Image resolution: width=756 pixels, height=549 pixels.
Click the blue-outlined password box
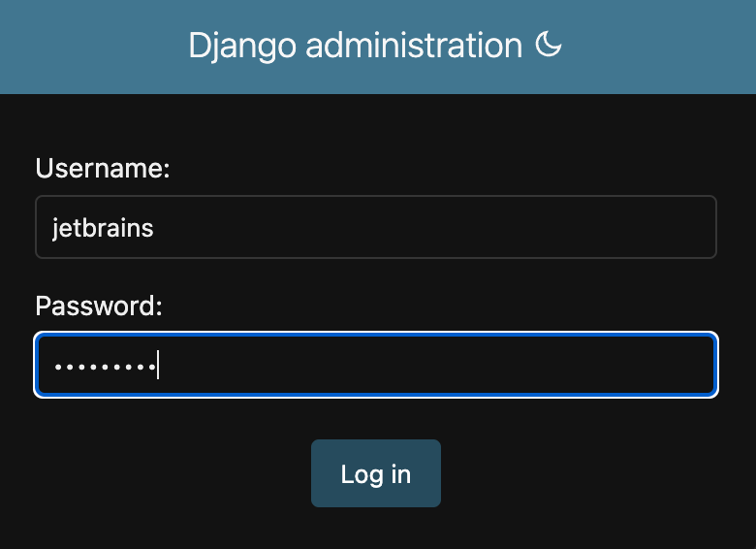(376, 365)
